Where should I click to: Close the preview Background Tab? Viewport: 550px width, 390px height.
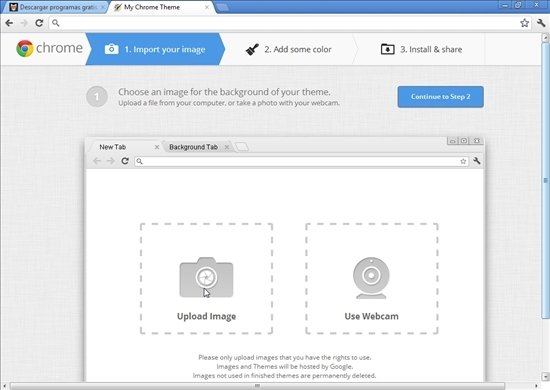(x=227, y=147)
